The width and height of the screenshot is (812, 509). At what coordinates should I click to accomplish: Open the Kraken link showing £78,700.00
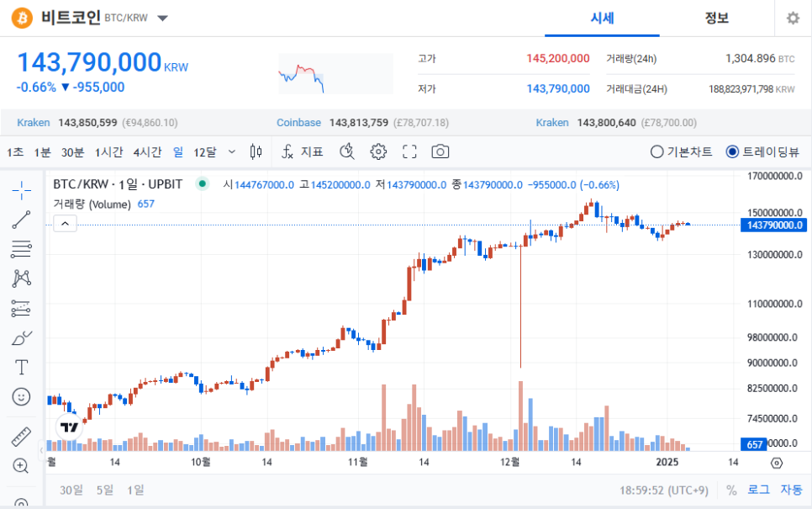(552, 123)
